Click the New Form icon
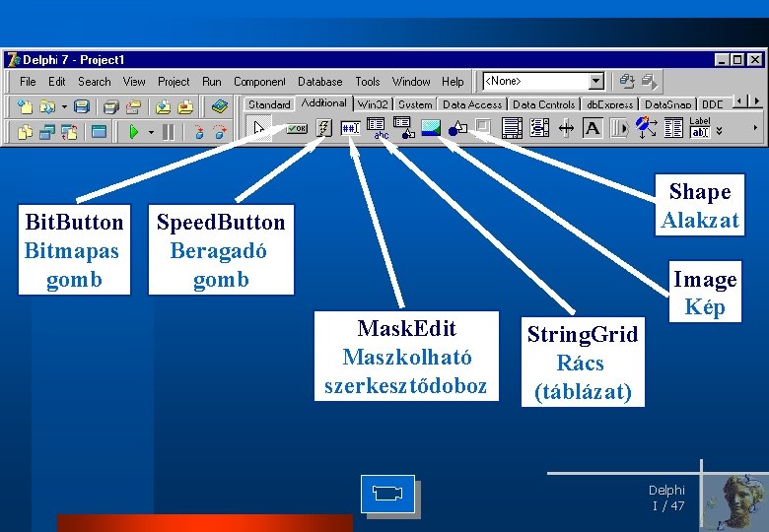This screenshot has width=769, height=532. 99,132
